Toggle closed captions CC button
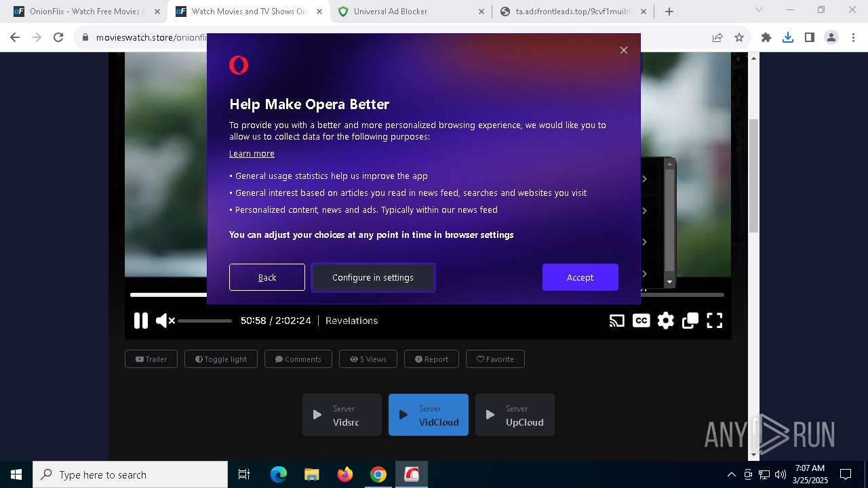The width and height of the screenshot is (868, 488). [x=641, y=321]
